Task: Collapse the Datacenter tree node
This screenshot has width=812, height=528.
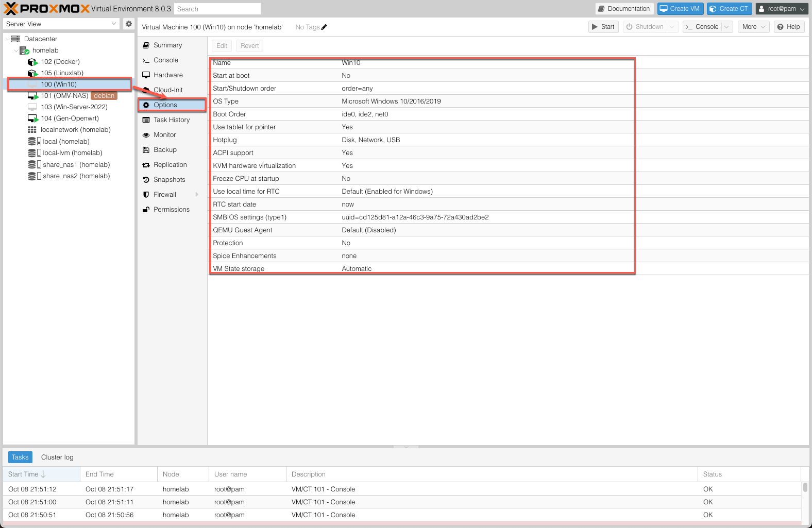Action: tap(7, 39)
